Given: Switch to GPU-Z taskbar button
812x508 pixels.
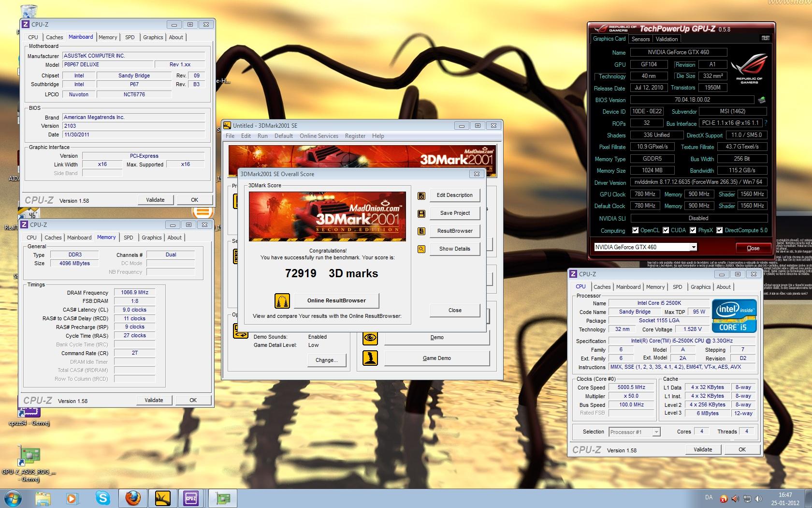Looking at the screenshot, I should 222,498.
